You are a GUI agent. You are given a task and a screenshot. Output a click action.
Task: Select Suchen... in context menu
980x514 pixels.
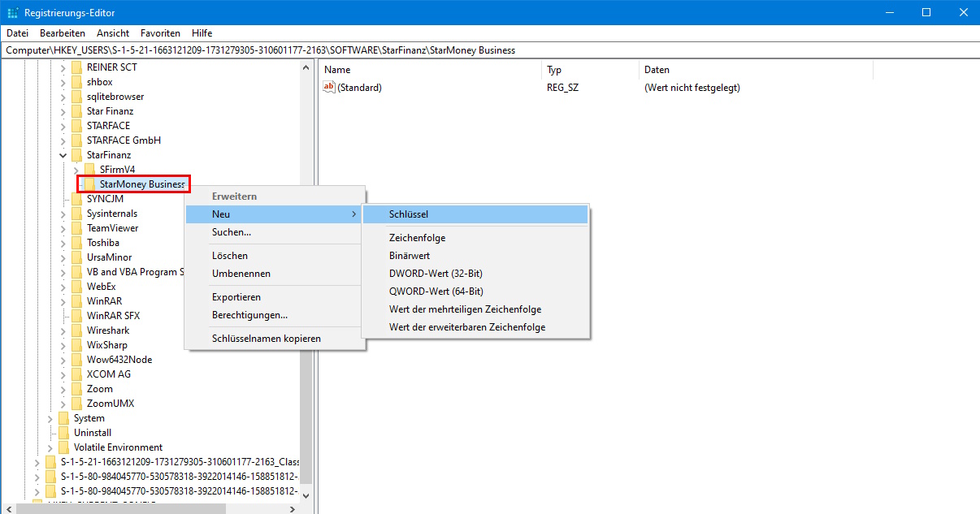click(275, 232)
